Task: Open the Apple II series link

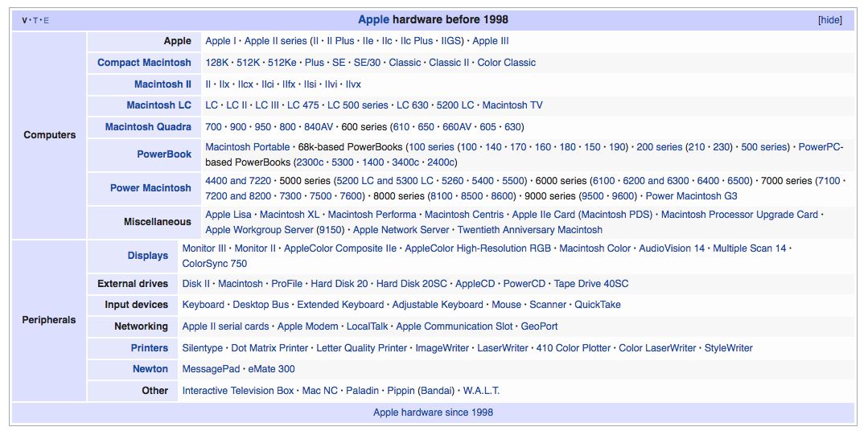Action: 275,41
